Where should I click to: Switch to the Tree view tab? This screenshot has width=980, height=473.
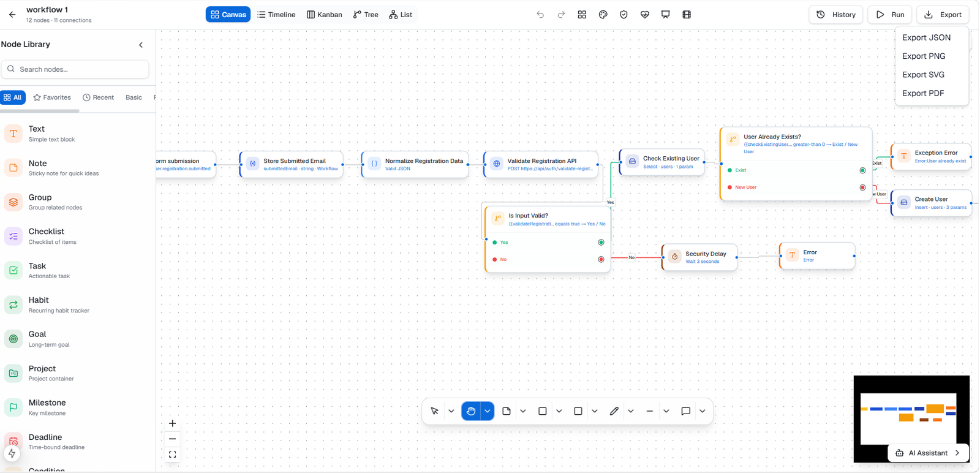(366, 15)
